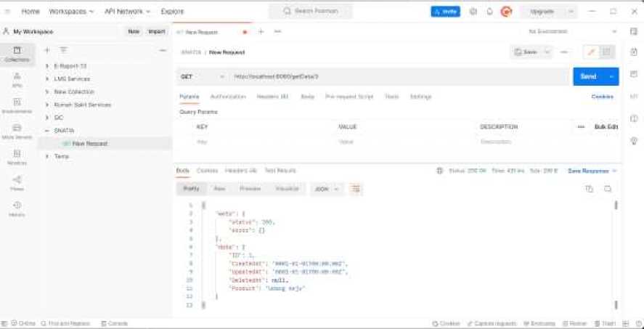Click the Cookies link in request tabs

[602, 97]
